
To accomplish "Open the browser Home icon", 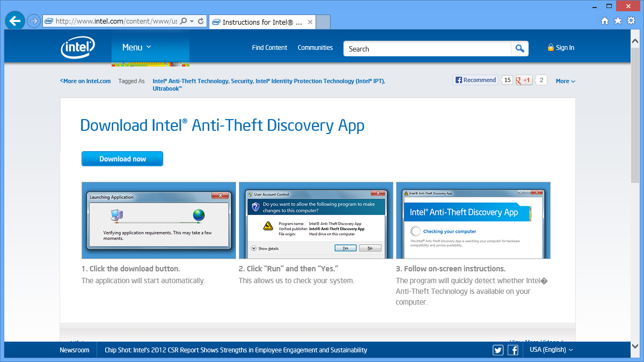I will click(605, 21).
